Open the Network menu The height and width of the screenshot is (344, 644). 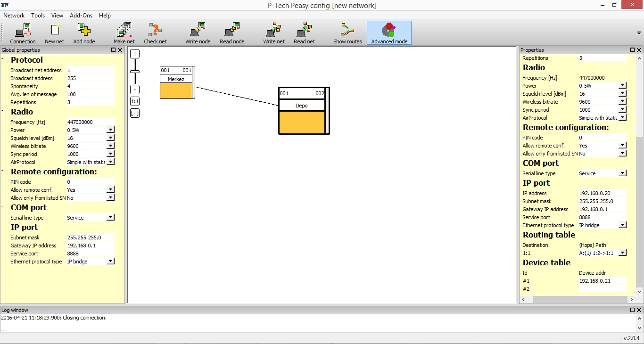(14, 16)
